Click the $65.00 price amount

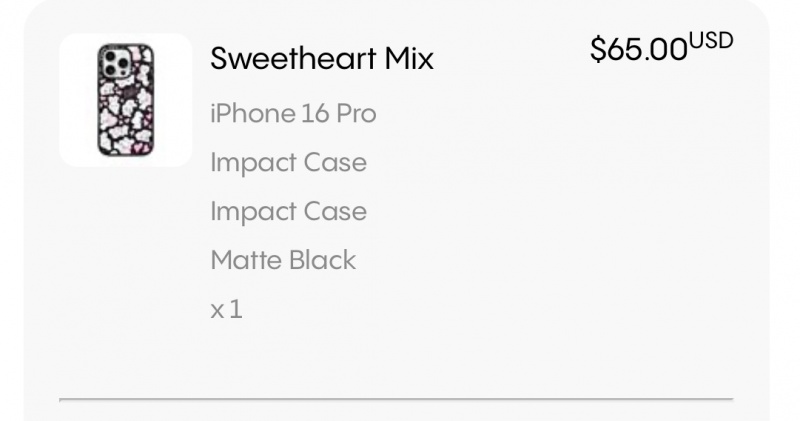638,49
